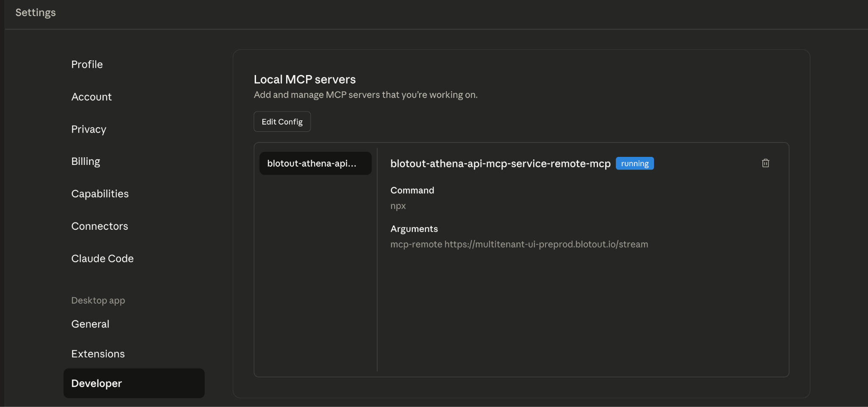Open the Capabilities section

pos(100,194)
